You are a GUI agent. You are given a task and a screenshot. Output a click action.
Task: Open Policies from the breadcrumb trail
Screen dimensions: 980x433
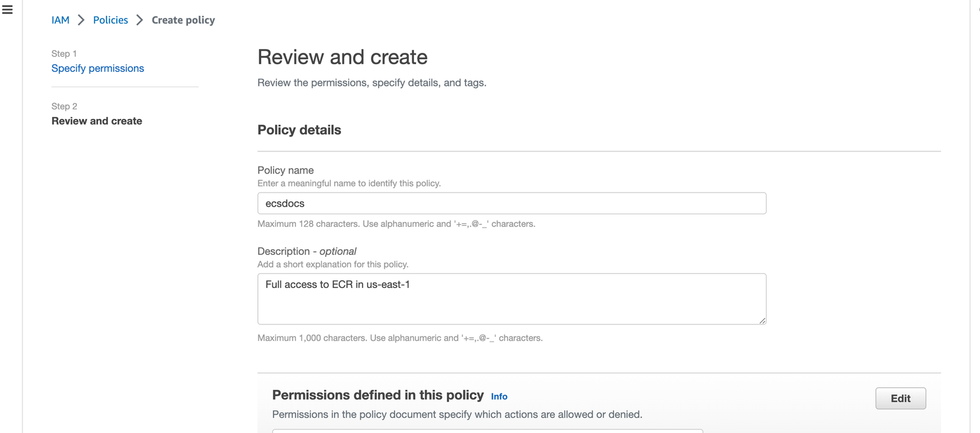pos(110,20)
